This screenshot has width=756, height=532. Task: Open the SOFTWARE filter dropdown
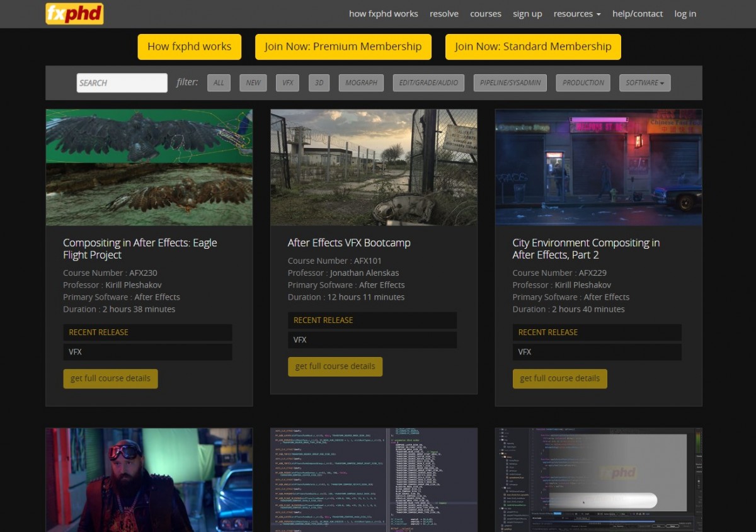click(644, 82)
